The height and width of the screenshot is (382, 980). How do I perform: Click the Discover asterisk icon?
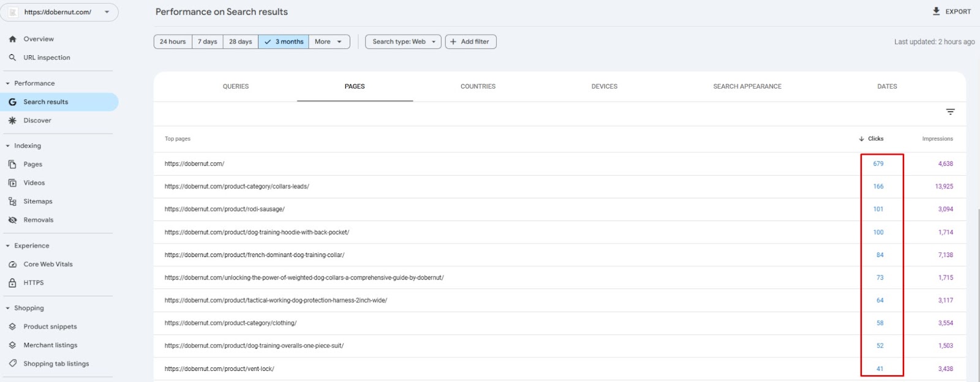[12, 121]
